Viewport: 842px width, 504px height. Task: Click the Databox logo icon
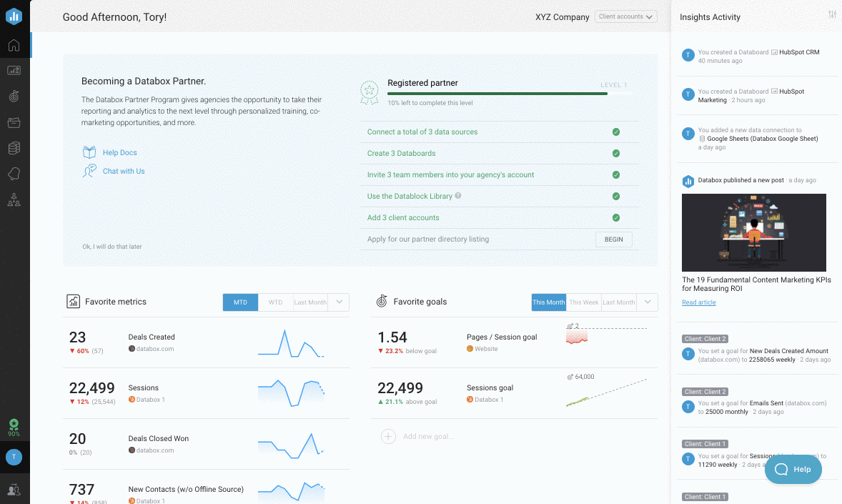pyautogui.click(x=14, y=16)
